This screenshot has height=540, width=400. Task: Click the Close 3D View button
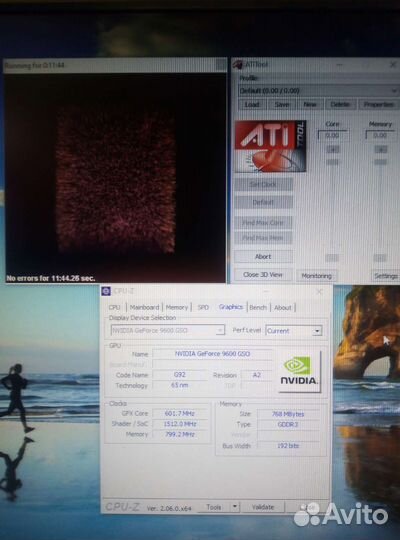(x=263, y=274)
